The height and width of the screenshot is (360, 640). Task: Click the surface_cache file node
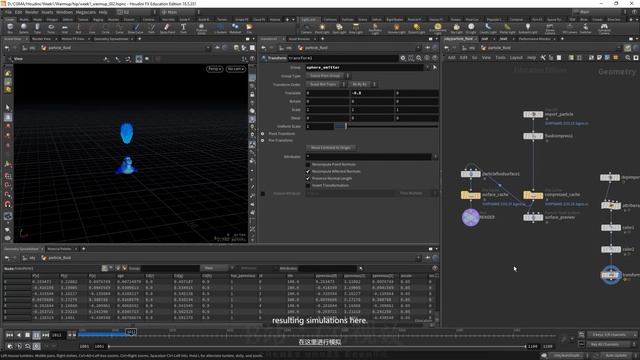[x=471, y=196]
